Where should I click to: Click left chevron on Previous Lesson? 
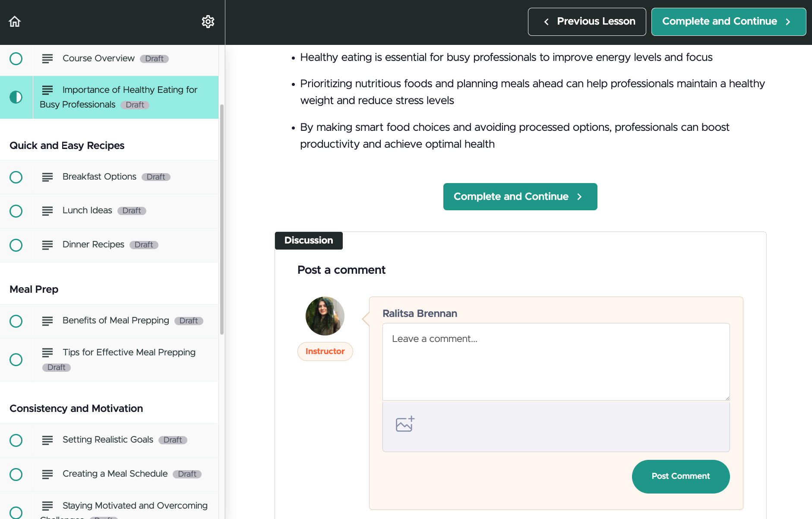547,22
